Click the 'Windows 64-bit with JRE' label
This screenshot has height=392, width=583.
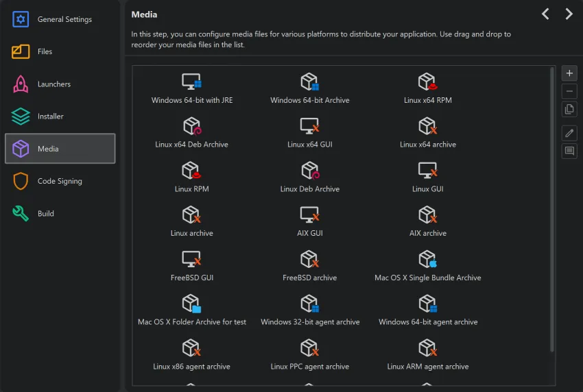(x=192, y=100)
